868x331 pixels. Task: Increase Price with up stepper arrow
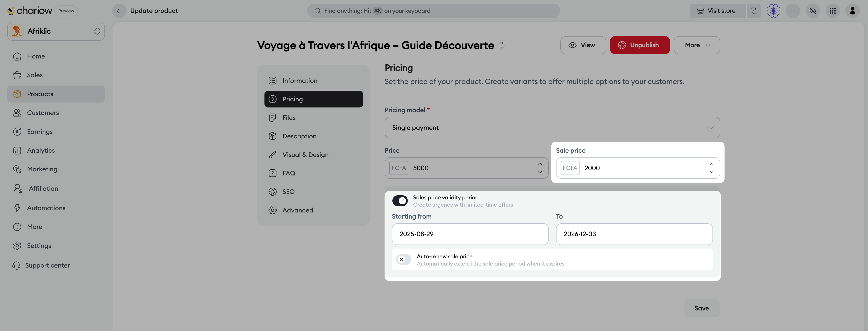click(x=540, y=164)
